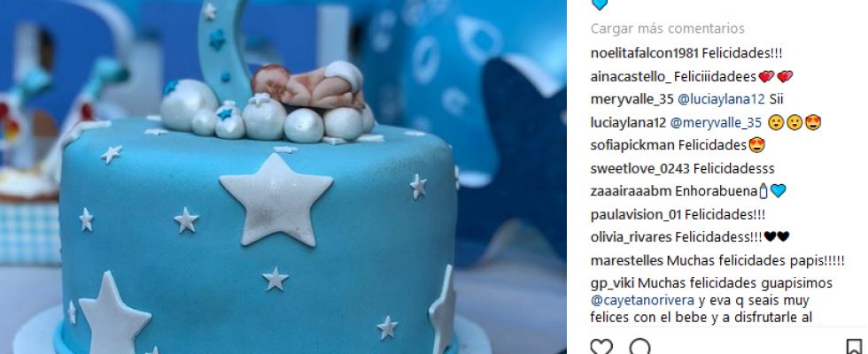
Task: Visit meryvalle_35 commenter profile
Action: tap(632, 99)
